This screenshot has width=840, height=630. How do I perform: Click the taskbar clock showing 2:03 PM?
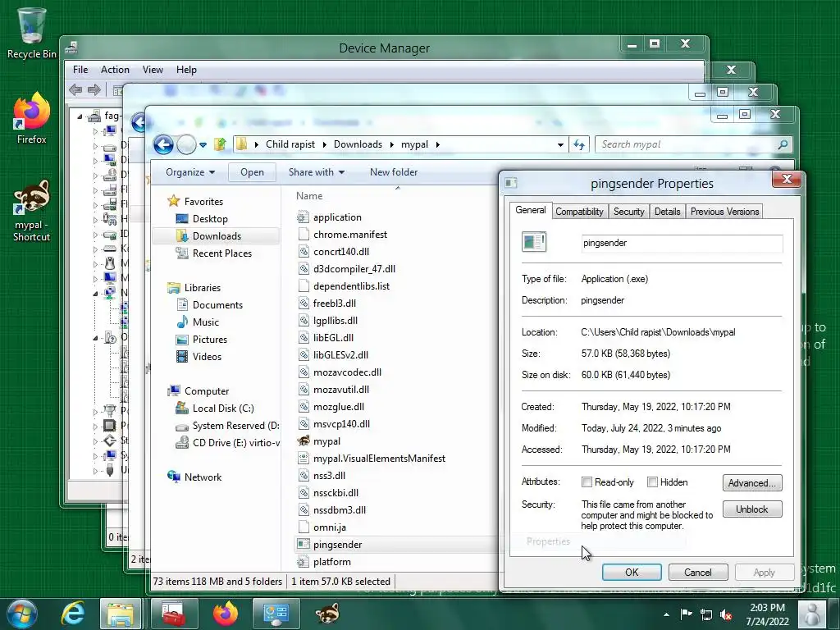pyautogui.click(x=767, y=614)
